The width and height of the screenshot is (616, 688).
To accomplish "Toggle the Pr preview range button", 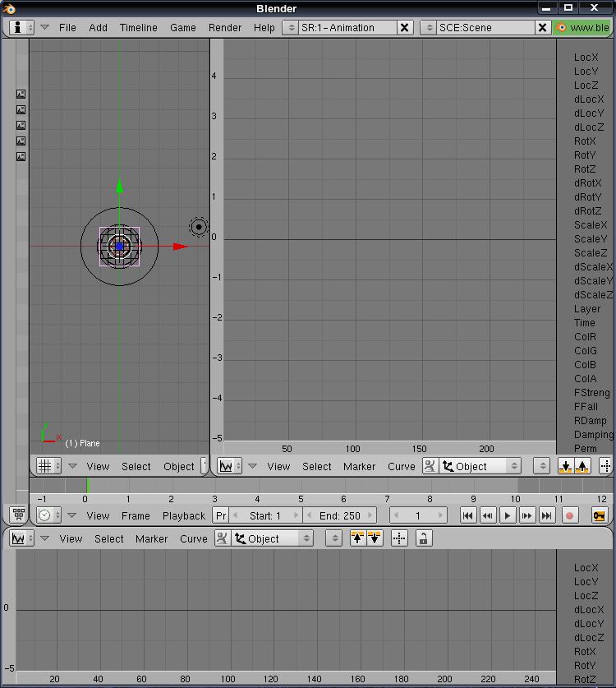I will point(221,515).
